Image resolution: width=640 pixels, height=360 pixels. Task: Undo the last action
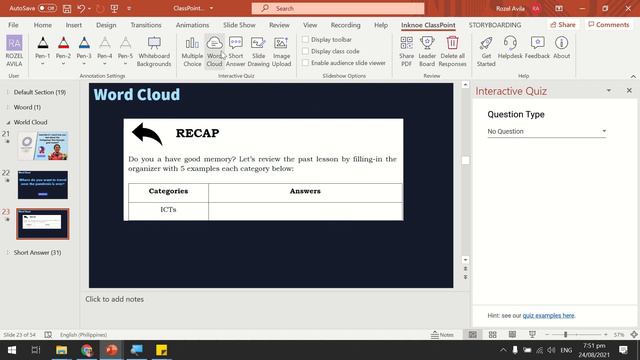(81, 8)
